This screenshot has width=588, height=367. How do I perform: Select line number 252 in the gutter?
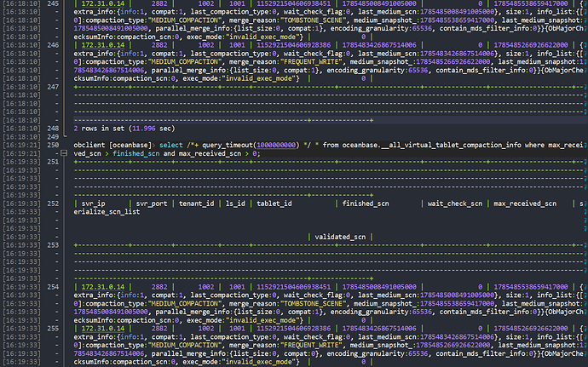point(53,204)
